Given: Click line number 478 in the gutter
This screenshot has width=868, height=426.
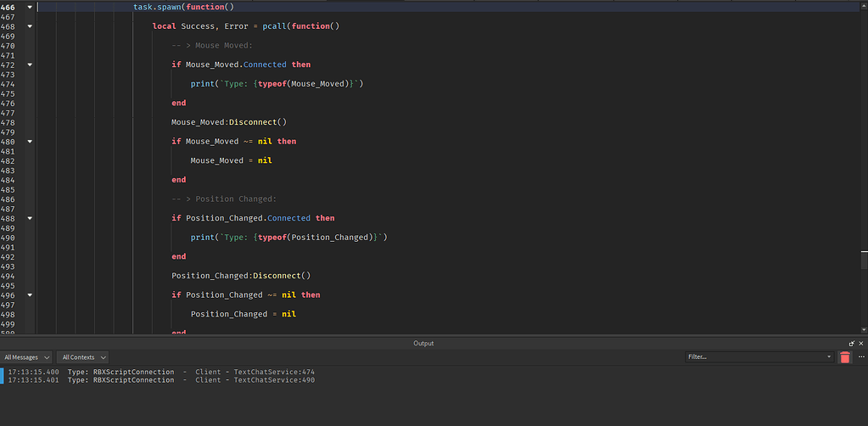Looking at the screenshot, I should [9, 122].
